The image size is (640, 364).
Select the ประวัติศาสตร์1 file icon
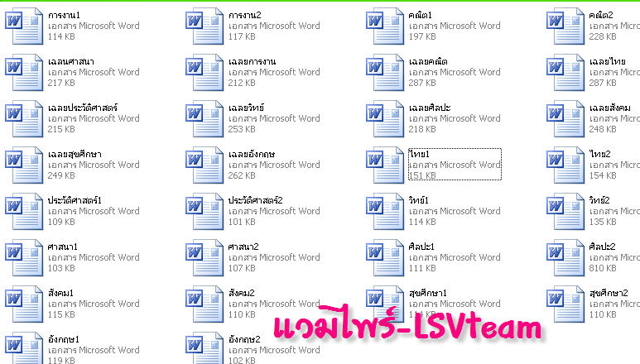[x=24, y=212]
